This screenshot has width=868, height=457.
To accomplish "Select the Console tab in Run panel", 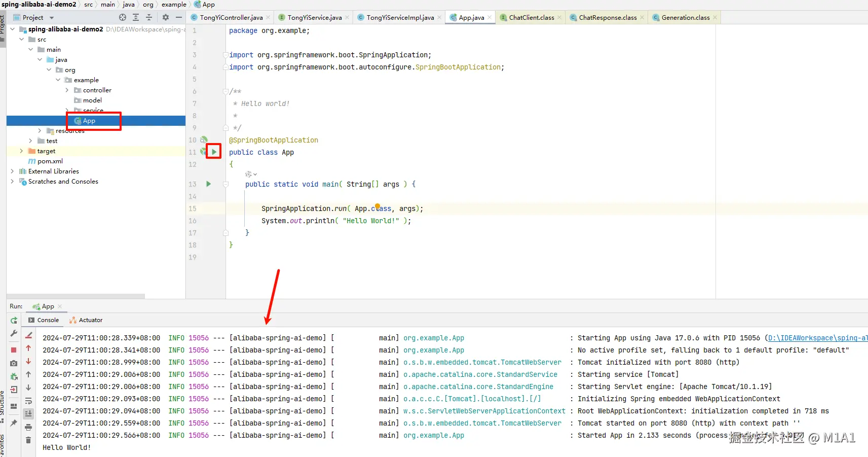I will pos(44,320).
